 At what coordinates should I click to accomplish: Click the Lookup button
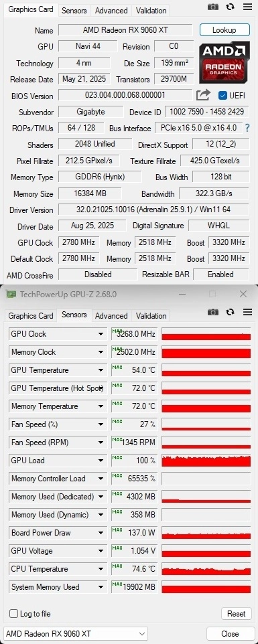[224, 30]
